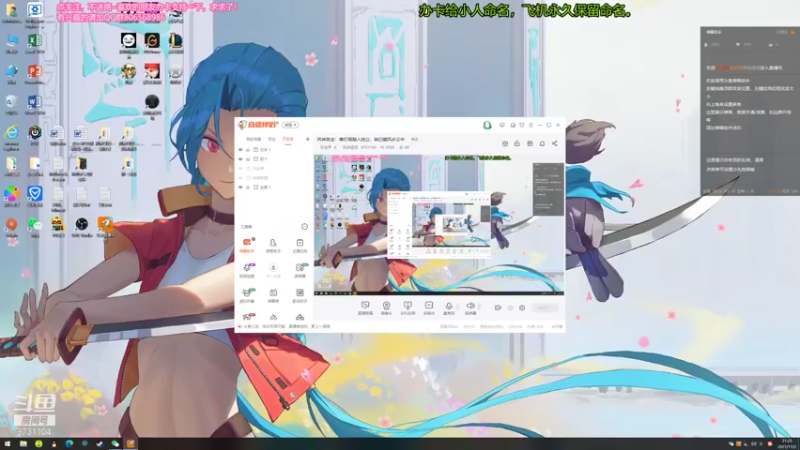
Task: Open the tool with green badge, right column, second toolbox row
Action: (299, 270)
